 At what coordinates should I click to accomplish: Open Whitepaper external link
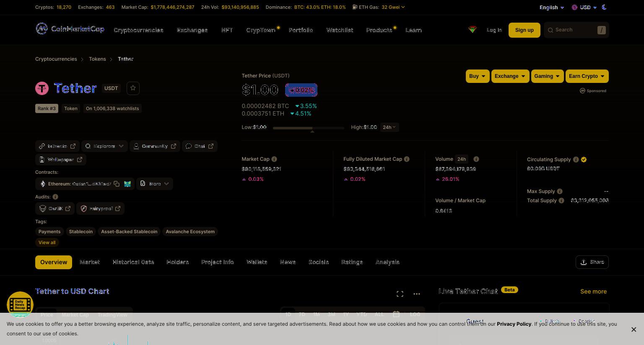tap(61, 160)
